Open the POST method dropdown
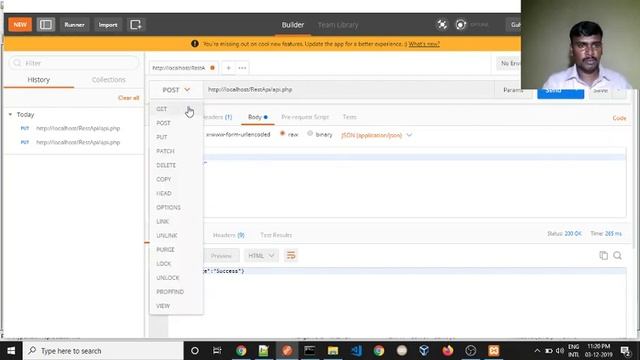 tap(176, 90)
